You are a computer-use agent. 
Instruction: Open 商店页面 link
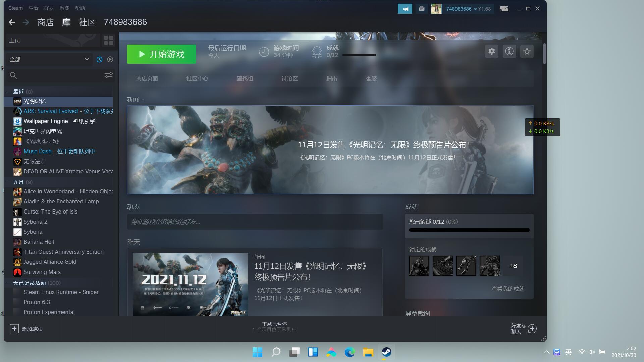click(x=147, y=79)
